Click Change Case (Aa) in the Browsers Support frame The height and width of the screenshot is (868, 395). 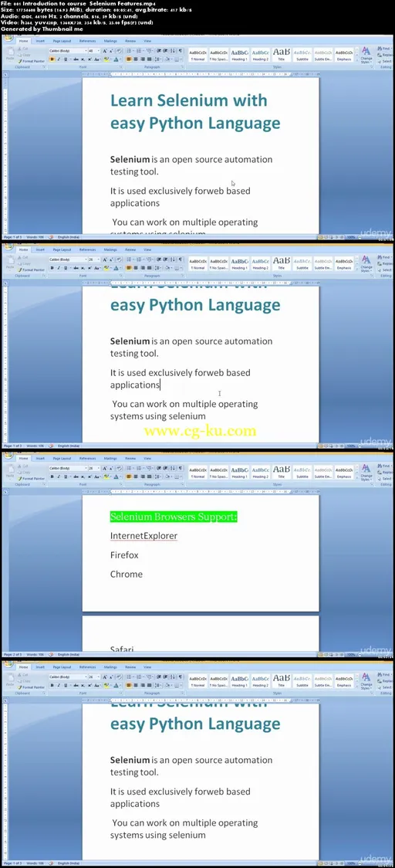click(x=96, y=476)
